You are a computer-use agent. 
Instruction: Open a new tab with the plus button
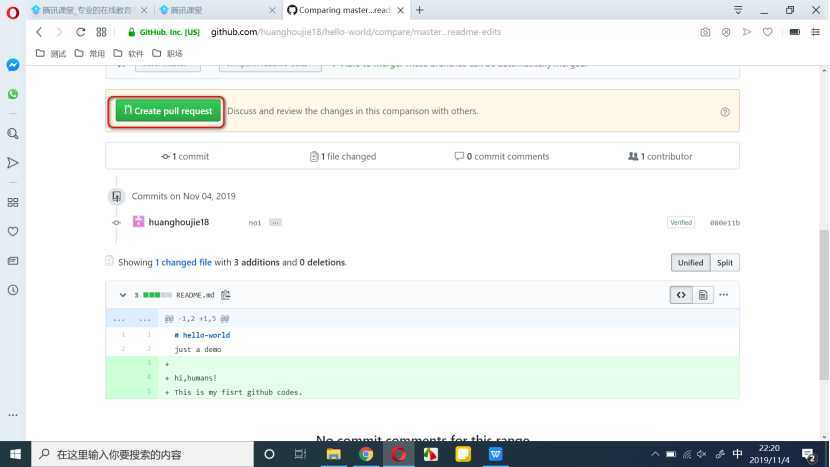click(x=420, y=10)
